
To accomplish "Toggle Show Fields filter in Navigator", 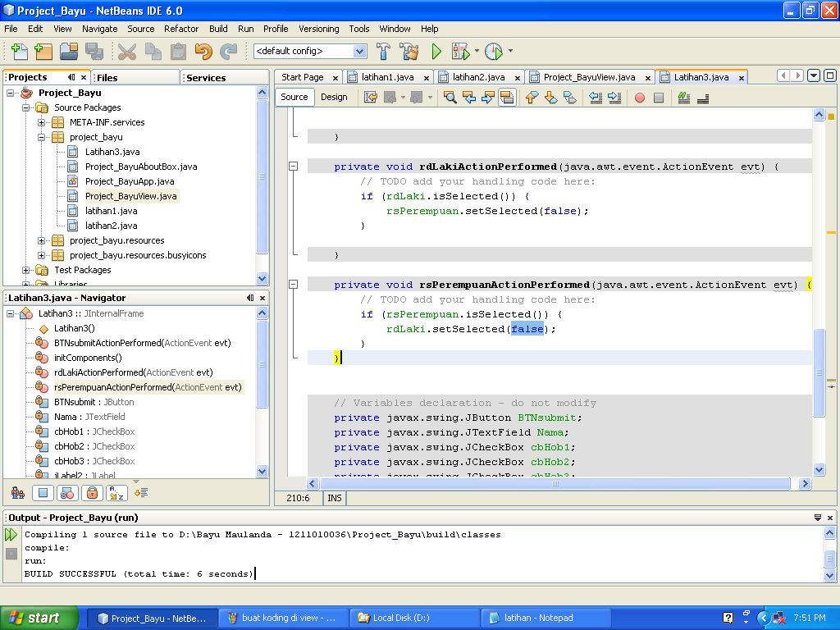I will point(43,493).
